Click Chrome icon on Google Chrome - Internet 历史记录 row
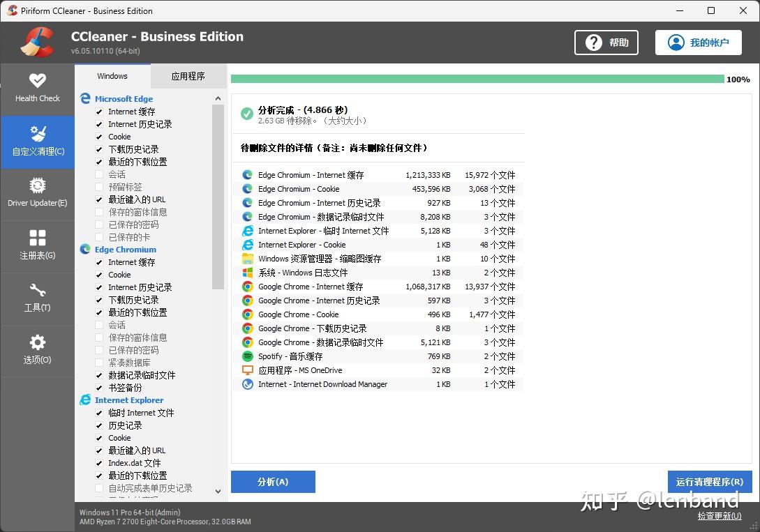Screen dimensions: 760x532 (248, 301)
